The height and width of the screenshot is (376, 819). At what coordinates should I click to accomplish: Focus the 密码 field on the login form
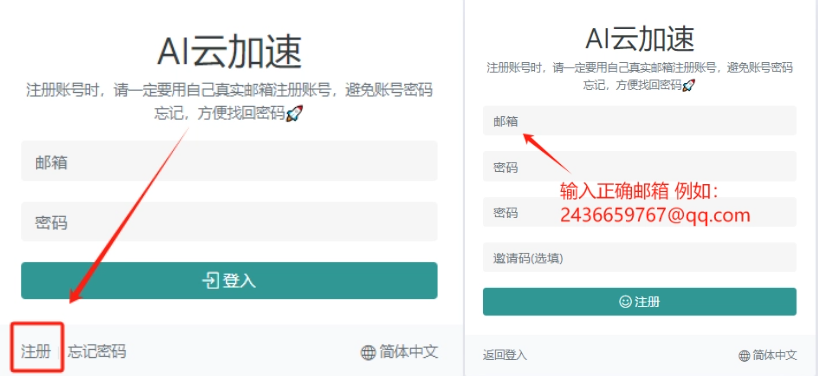(229, 222)
